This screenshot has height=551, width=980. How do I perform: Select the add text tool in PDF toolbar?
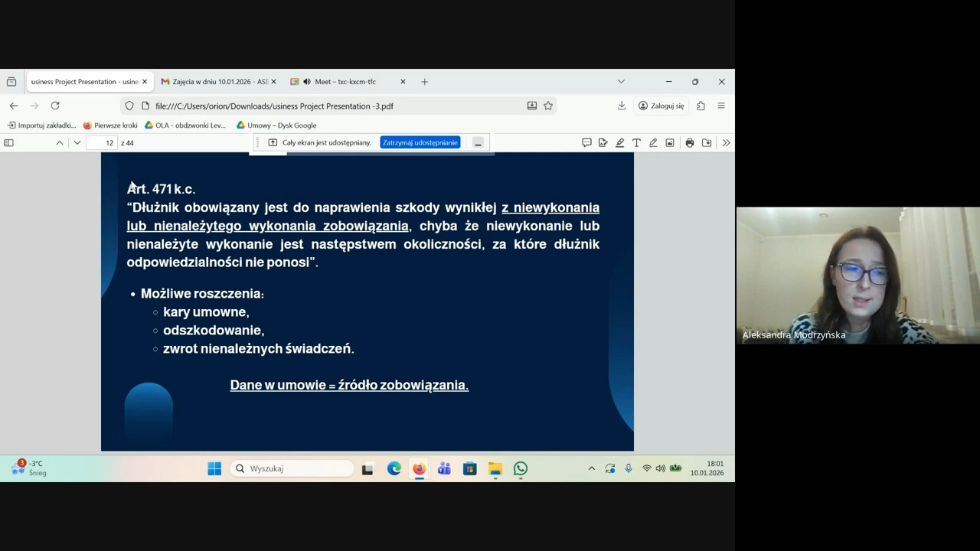(636, 143)
